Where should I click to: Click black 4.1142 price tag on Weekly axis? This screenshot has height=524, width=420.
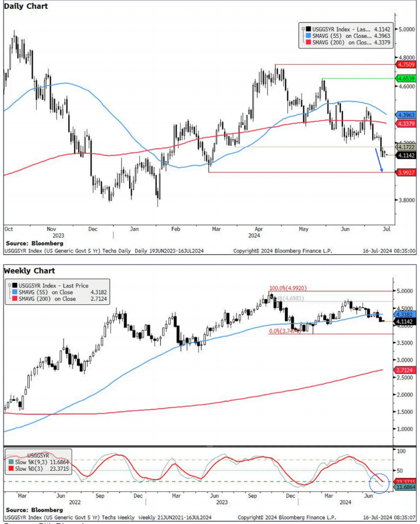tap(405, 322)
